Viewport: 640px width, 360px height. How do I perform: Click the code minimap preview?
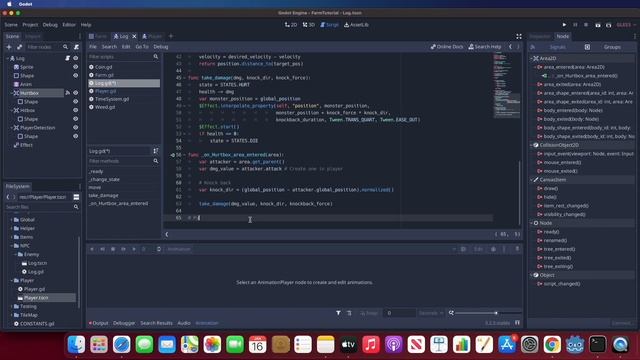[x=507, y=86]
